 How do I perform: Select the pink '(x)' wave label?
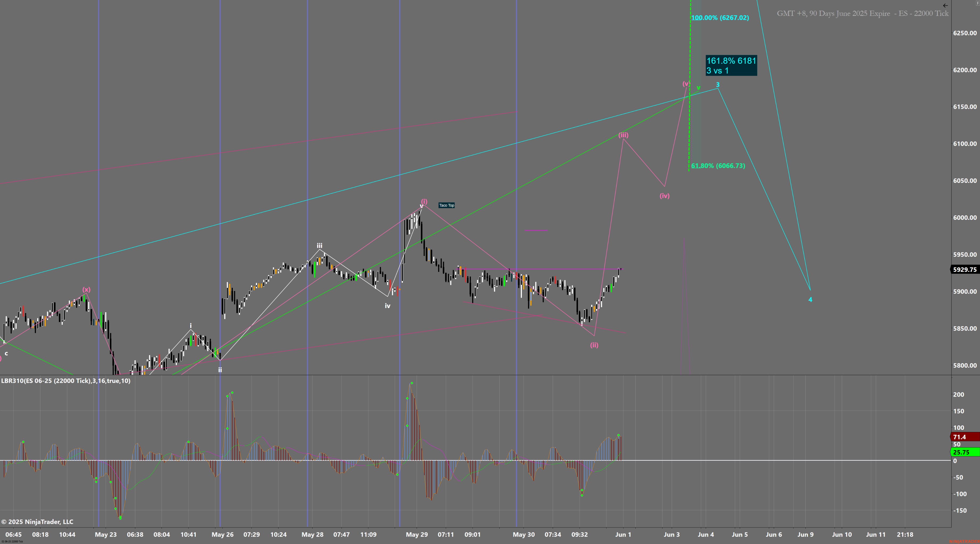coord(86,289)
